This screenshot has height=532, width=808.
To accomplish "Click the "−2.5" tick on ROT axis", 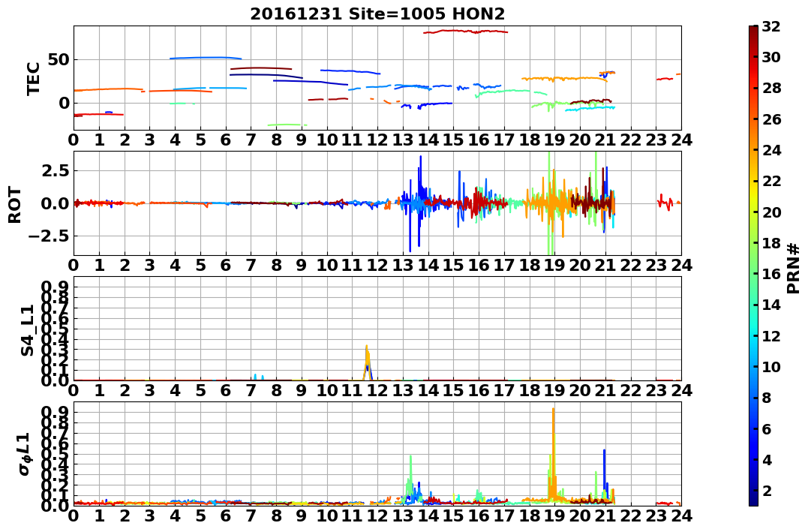I will point(49,236).
